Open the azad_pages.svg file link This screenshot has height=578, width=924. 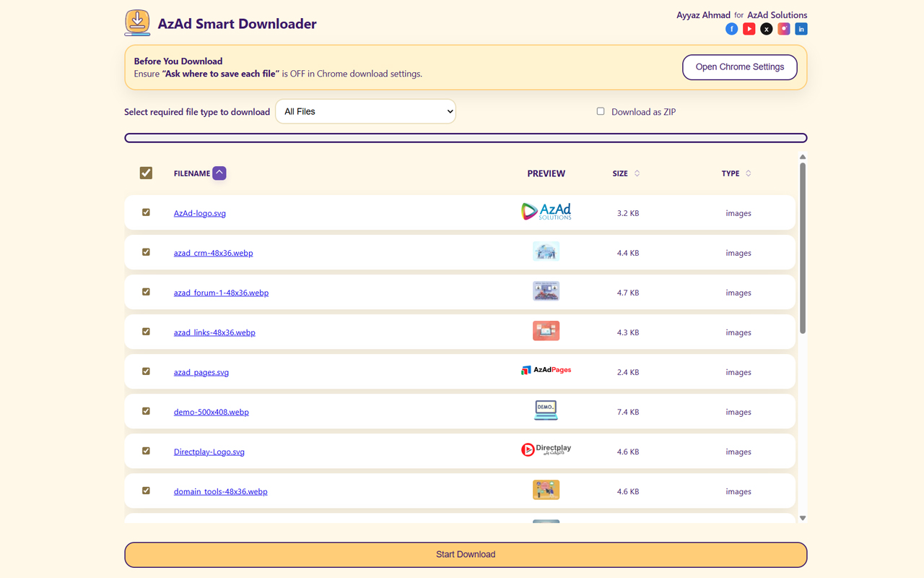[x=201, y=372]
